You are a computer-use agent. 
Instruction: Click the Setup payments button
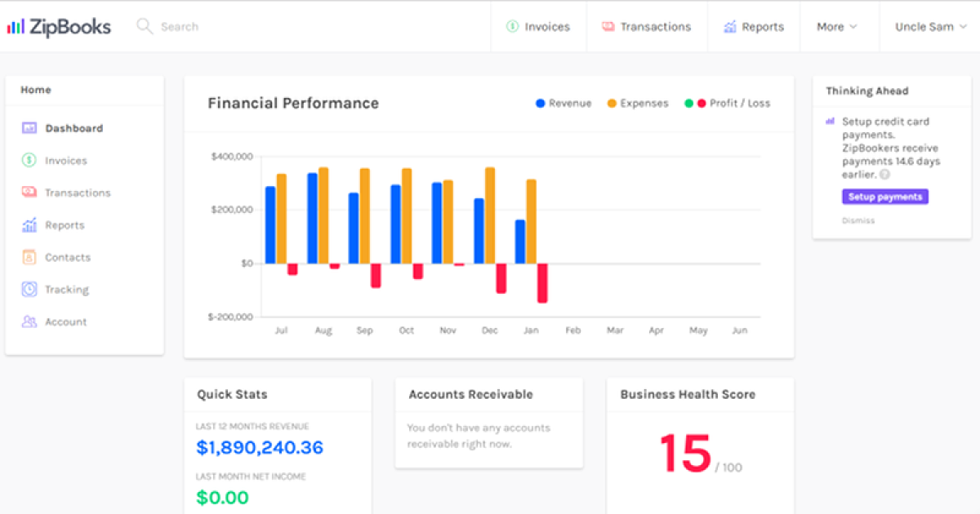(x=884, y=196)
